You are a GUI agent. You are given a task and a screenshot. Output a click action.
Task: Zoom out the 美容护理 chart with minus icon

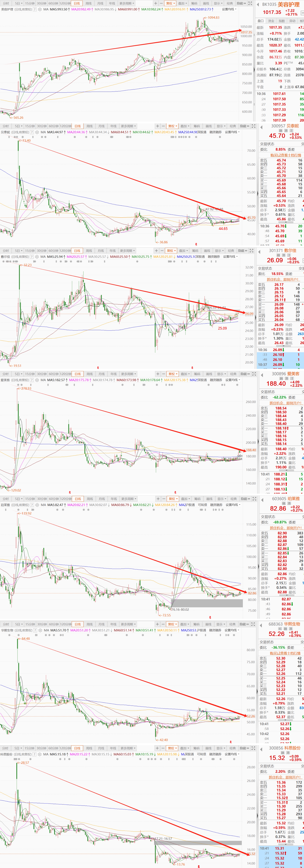[161, 3]
